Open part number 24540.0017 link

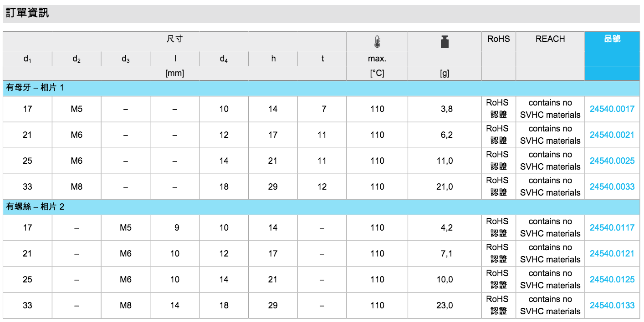(612, 109)
